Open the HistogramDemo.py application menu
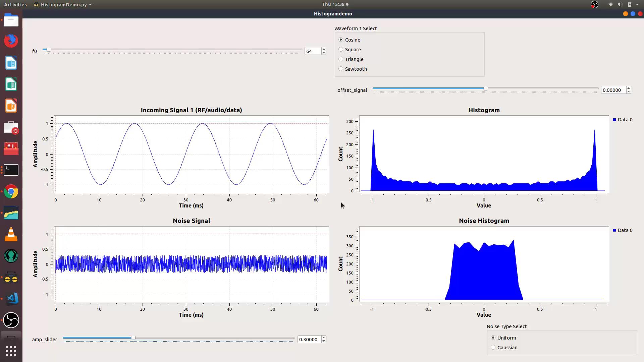This screenshot has height=362, width=644. point(62,4)
